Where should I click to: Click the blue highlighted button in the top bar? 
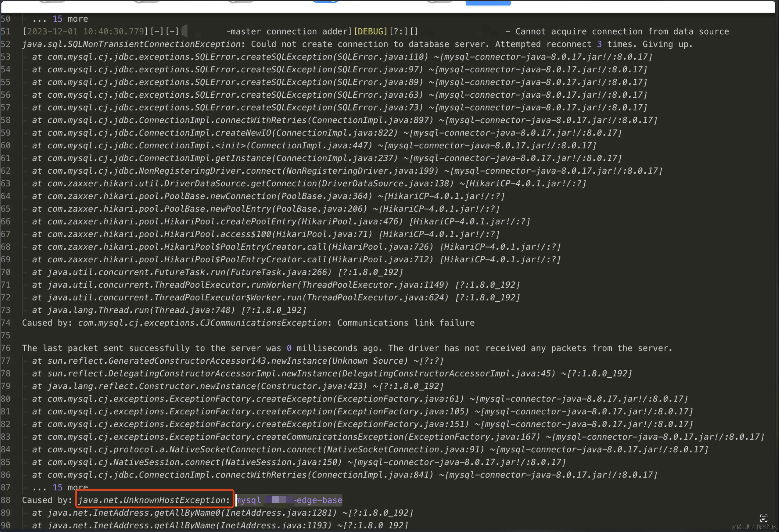pyautogui.click(x=488, y=3)
